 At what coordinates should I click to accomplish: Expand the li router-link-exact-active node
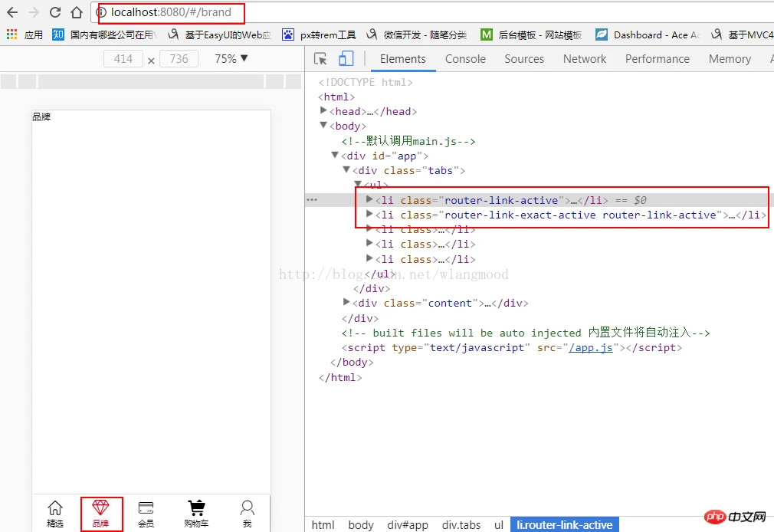coord(369,214)
